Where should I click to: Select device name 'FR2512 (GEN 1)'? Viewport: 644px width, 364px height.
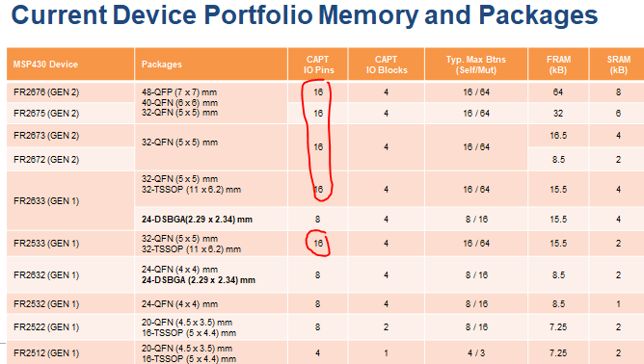46,353
